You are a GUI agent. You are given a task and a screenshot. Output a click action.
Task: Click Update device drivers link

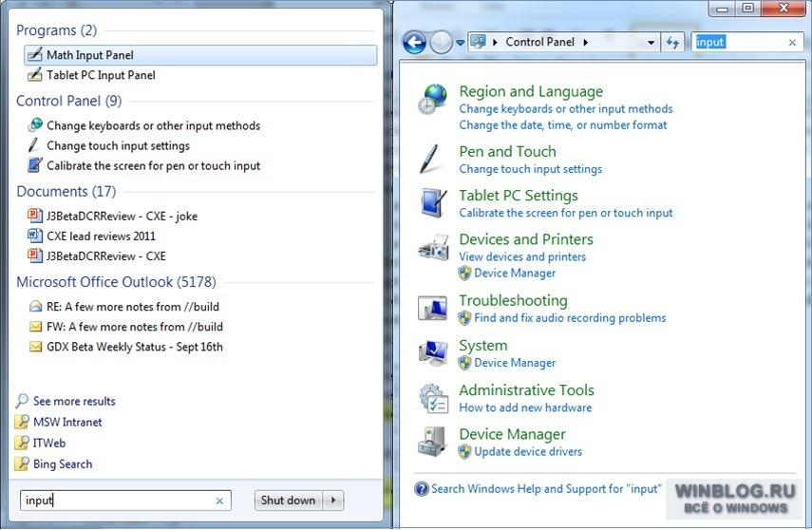click(x=528, y=451)
